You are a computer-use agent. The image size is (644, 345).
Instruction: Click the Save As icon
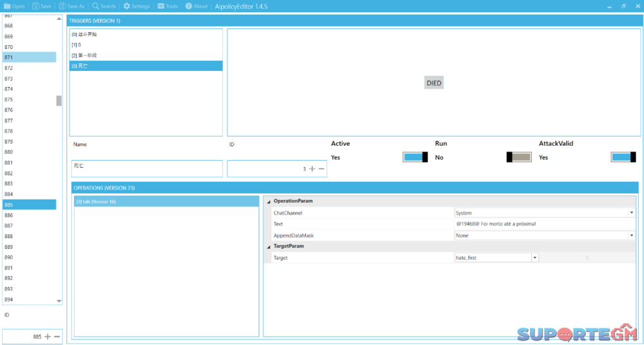click(62, 6)
